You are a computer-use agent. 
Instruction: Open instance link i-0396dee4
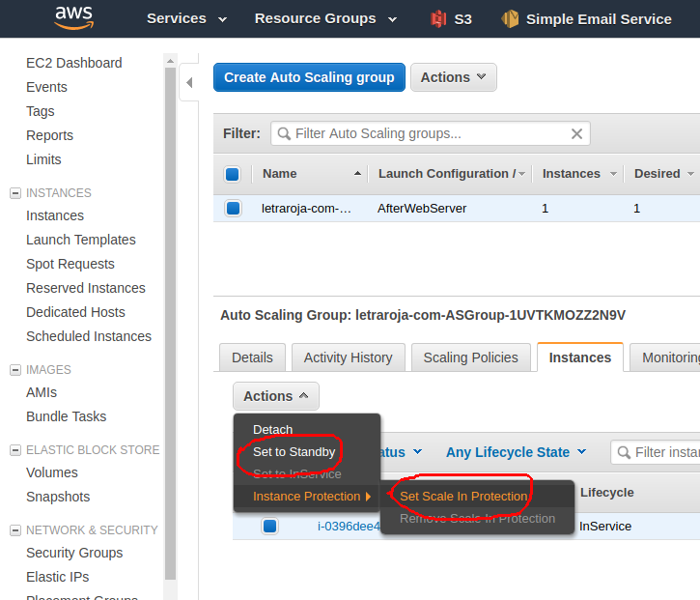coord(349,527)
